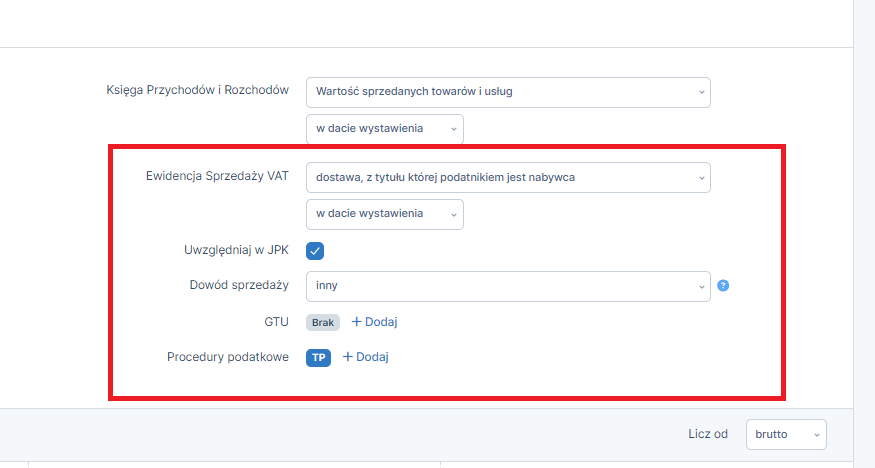Click the Brak badge in GTU row

point(323,322)
